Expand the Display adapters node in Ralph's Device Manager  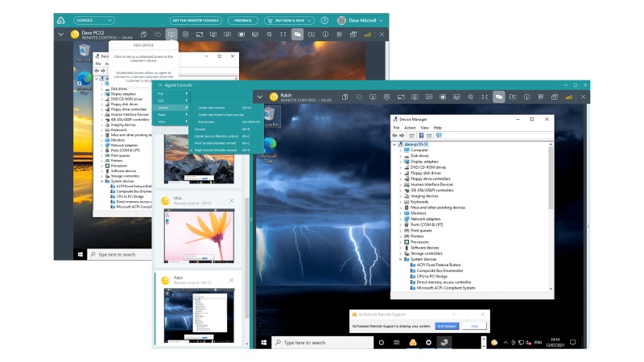[400, 162]
